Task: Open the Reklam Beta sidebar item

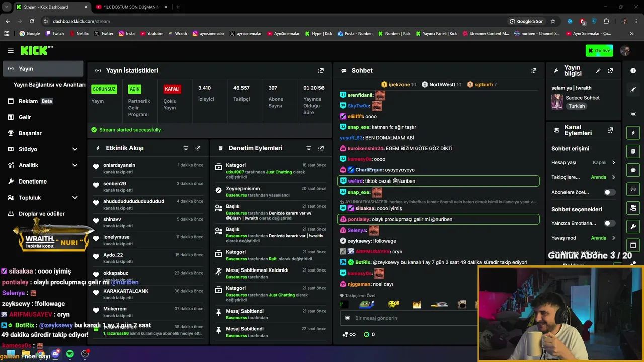Action: point(42,101)
